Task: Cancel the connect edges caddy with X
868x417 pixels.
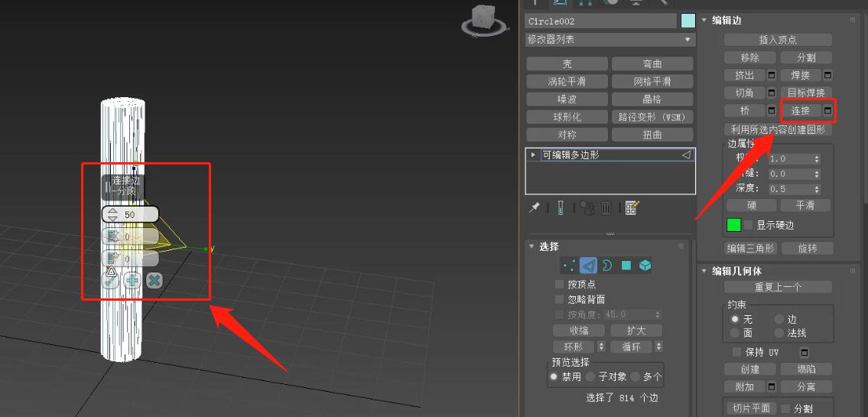Action: [154, 281]
